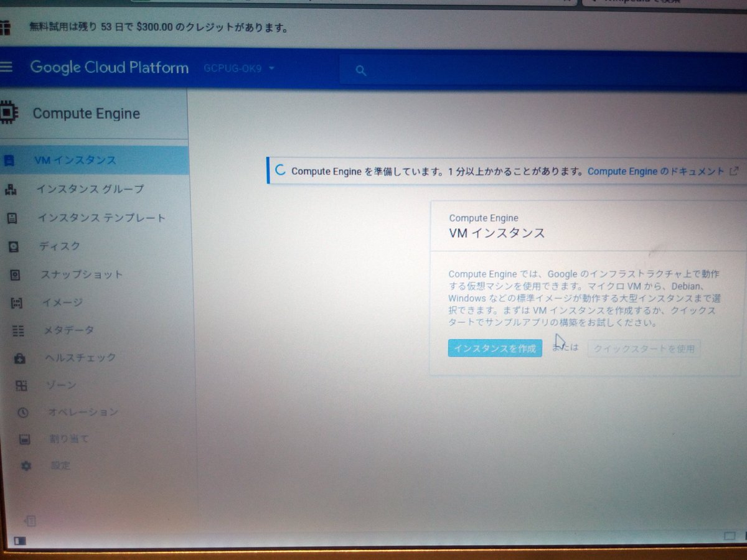
Task: Focus the top search input field
Action: [543, 70]
